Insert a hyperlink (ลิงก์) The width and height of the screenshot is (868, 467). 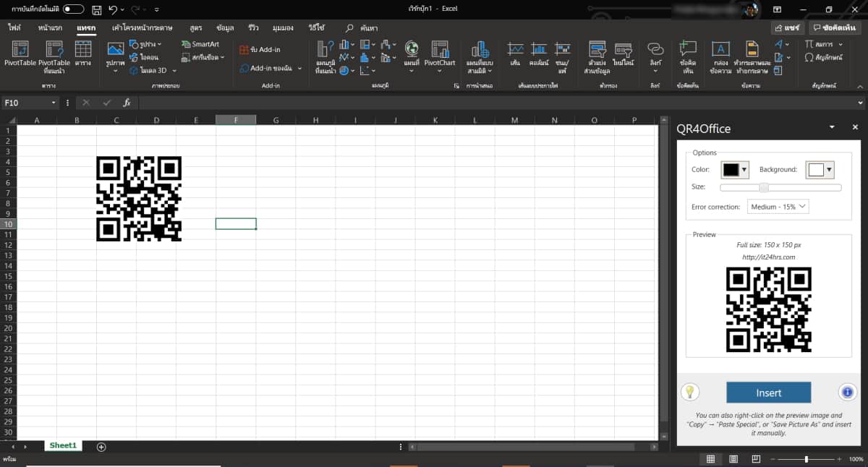point(655,56)
